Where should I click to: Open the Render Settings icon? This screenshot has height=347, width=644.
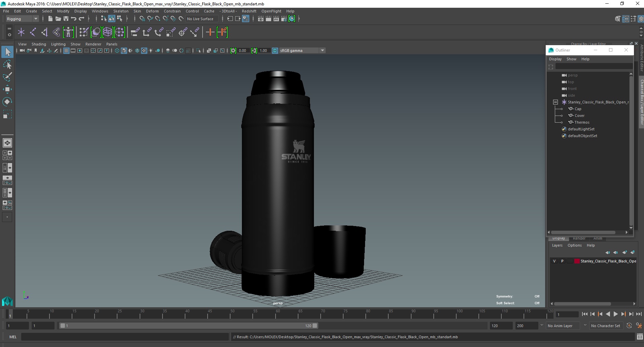point(284,19)
